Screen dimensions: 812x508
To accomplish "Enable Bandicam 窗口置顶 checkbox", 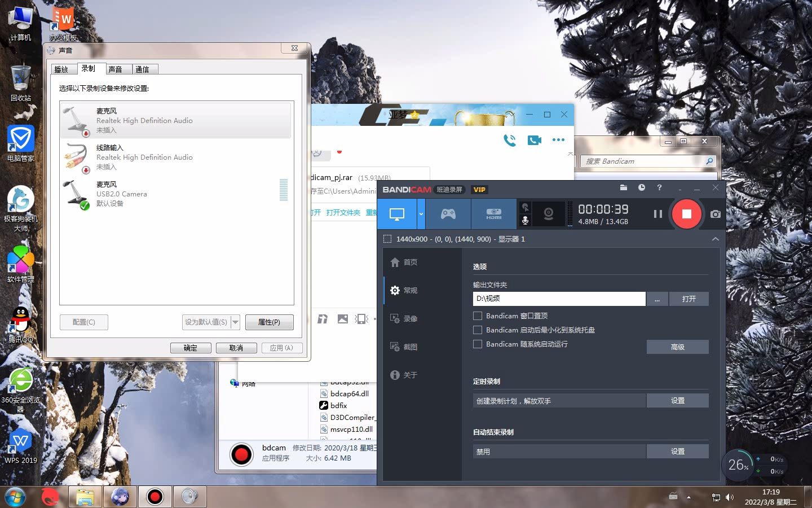I will 478,316.
